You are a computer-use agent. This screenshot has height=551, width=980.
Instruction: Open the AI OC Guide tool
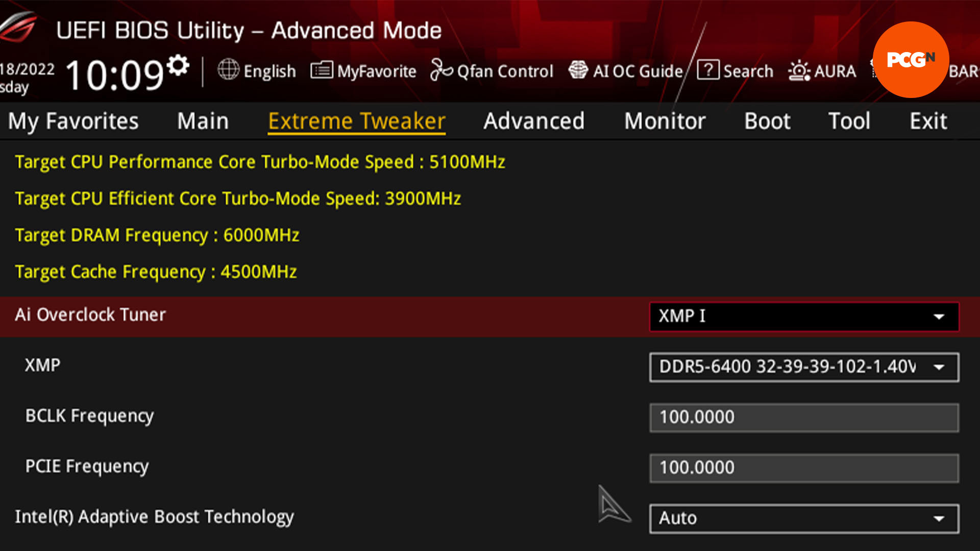[x=626, y=71]
